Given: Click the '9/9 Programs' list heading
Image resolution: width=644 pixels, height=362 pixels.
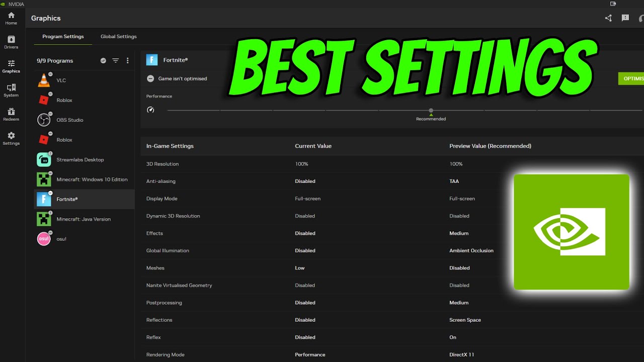Looking at the screenshot, I should 55,61.
